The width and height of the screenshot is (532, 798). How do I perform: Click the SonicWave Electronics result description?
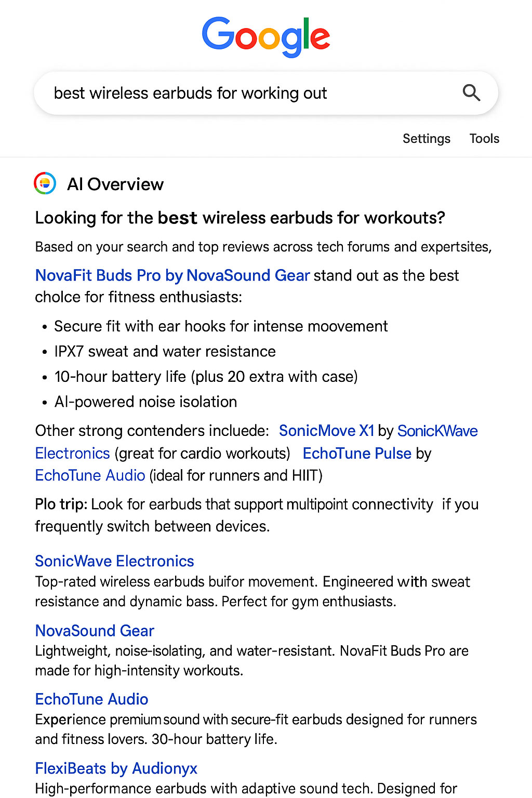pyautogui.click(x=252, y=592)
